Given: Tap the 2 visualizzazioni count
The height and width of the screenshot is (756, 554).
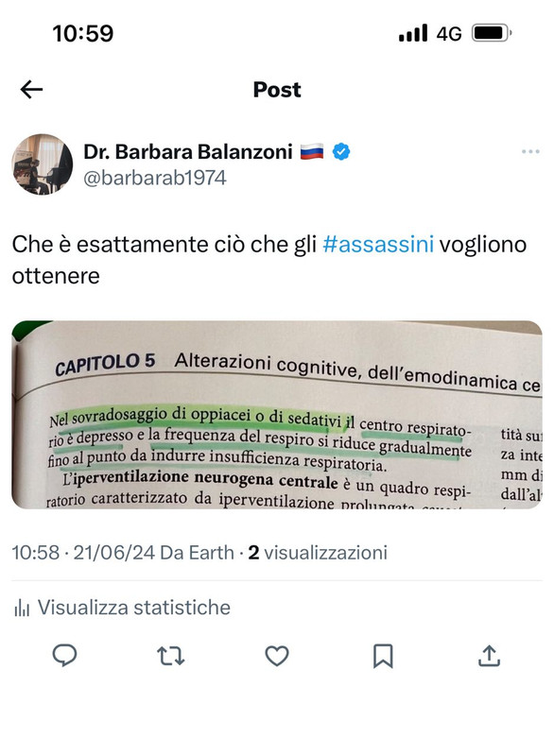Looking at the screenshot, I should tap(318, 553).
